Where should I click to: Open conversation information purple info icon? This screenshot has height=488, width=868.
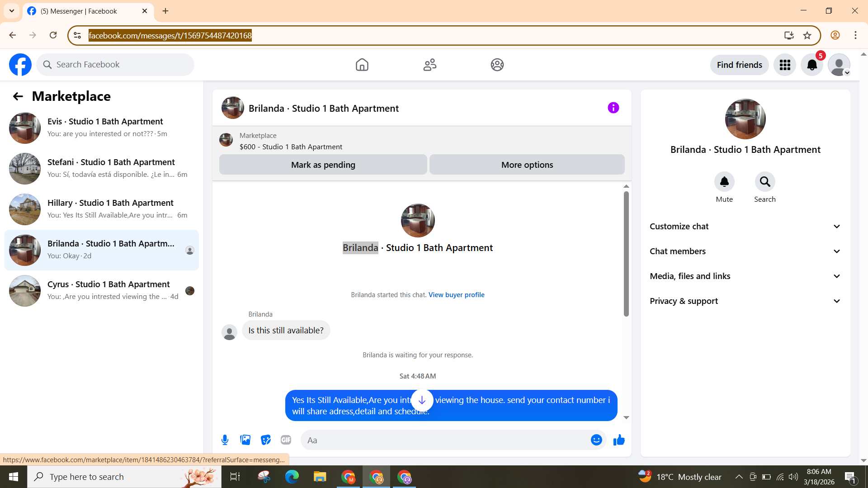pos(613,108)
